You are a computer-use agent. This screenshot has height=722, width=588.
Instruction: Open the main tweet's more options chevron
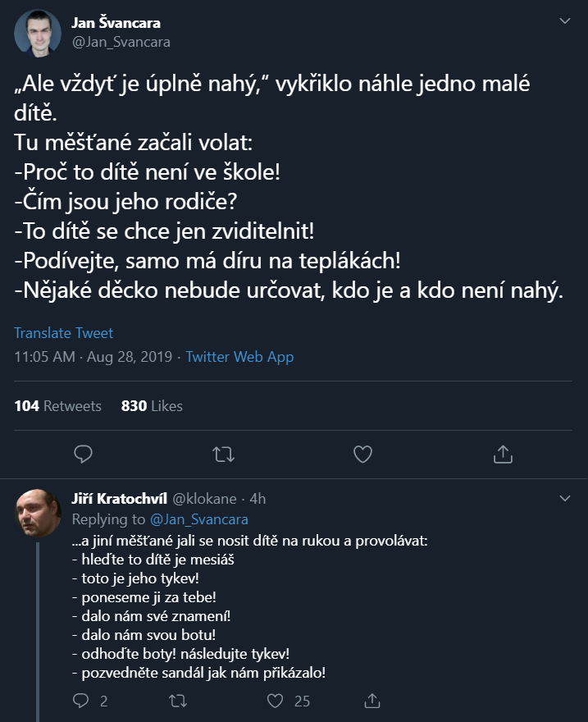point(565,20)
